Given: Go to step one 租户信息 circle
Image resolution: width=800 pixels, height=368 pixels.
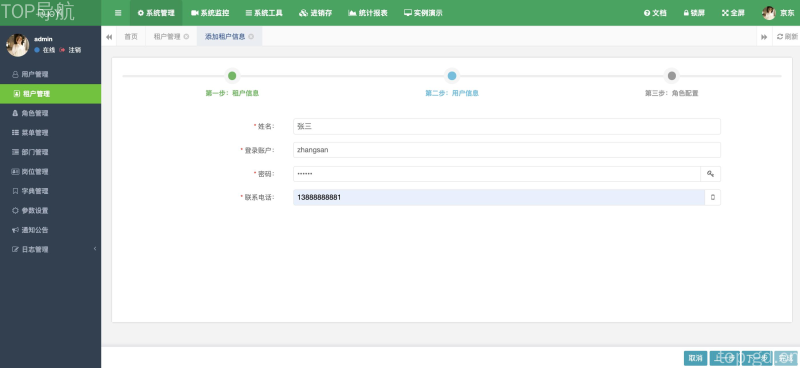Looking at the screenshot, I should point(232,76).
